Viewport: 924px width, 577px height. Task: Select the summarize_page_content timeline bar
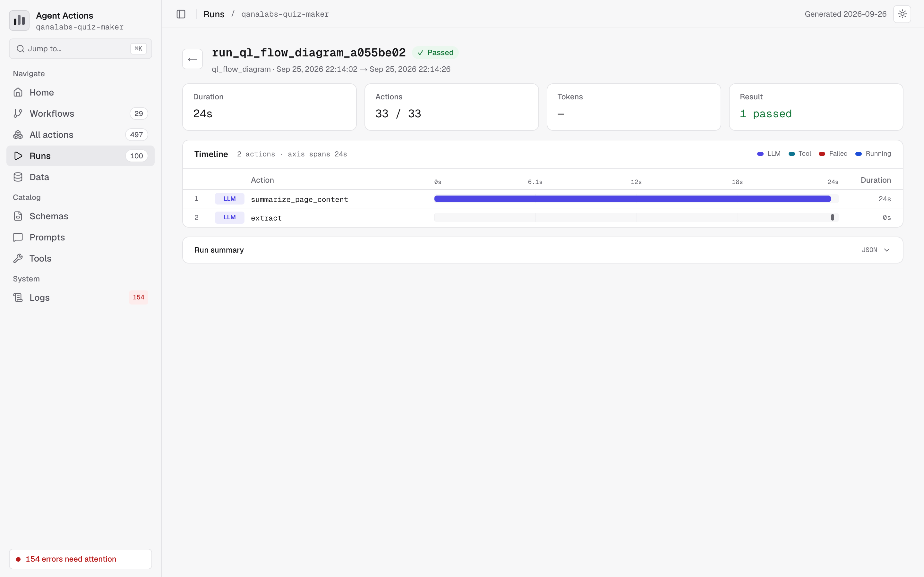coord(632,198)
